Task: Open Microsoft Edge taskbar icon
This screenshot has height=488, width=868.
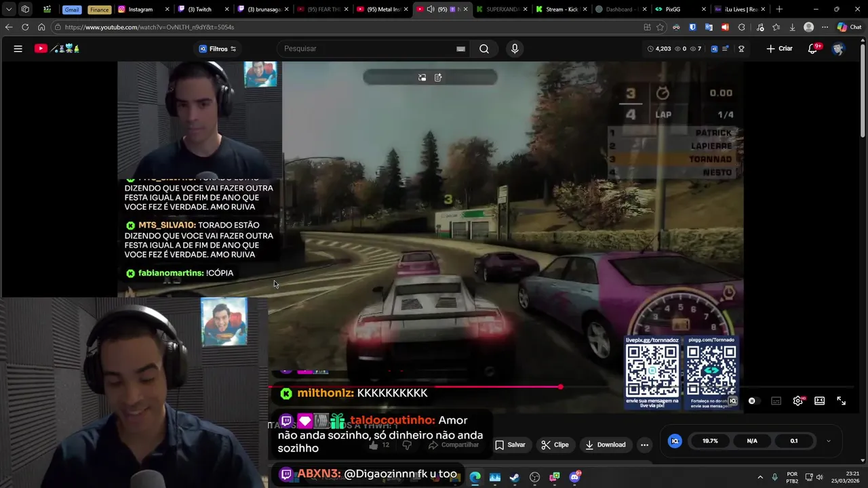Action: 475,477
